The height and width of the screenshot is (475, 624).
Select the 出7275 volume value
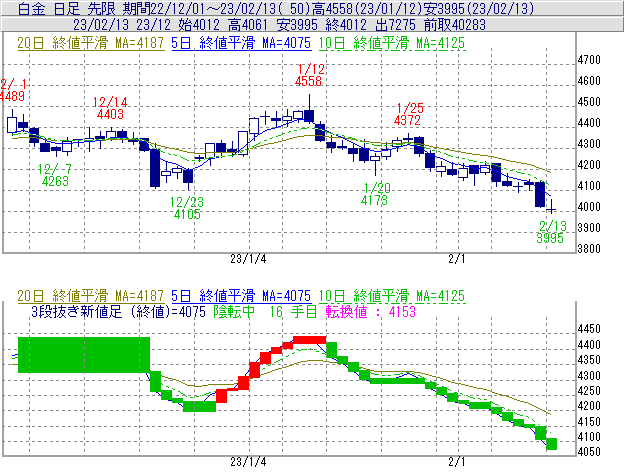[x=395, y=25]
